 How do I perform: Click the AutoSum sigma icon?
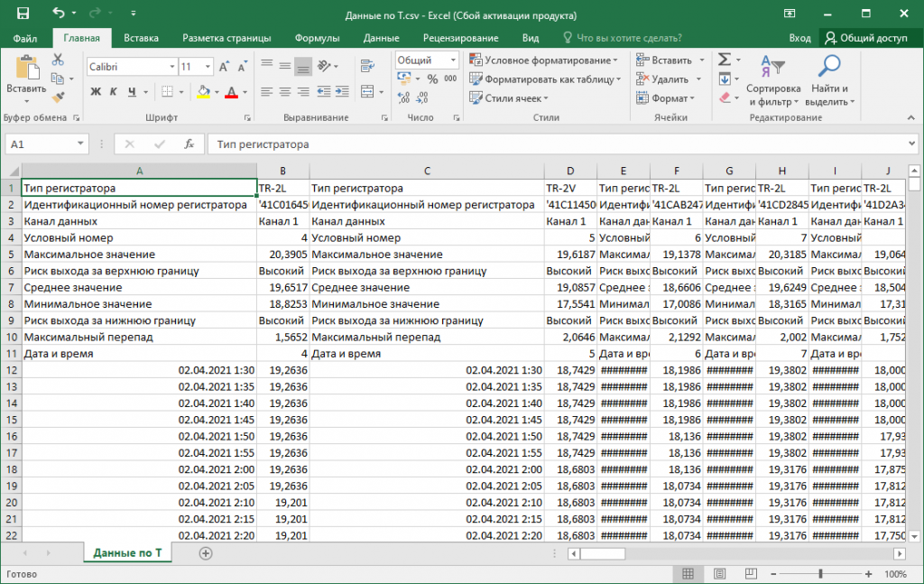point(725,60)
